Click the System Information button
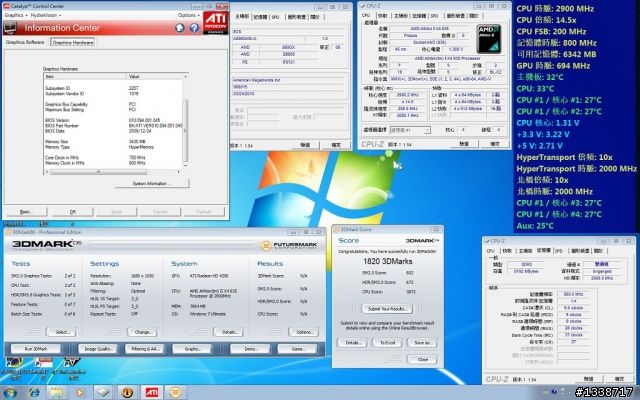 [x=152, y=184]
